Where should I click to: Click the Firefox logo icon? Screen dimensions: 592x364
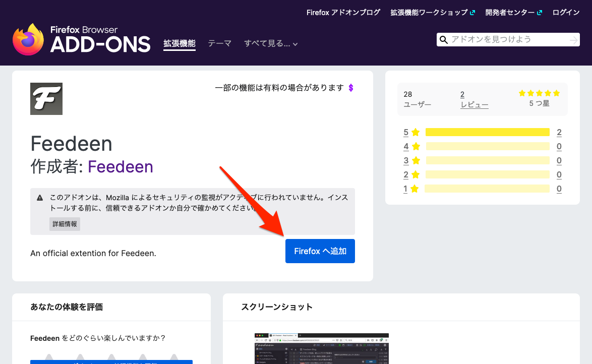pos(28,39)
